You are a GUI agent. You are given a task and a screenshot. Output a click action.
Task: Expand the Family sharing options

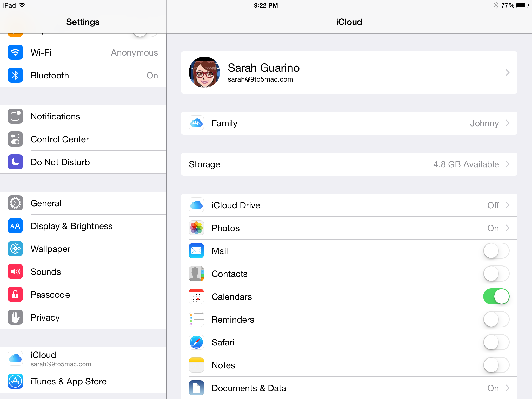349,122
